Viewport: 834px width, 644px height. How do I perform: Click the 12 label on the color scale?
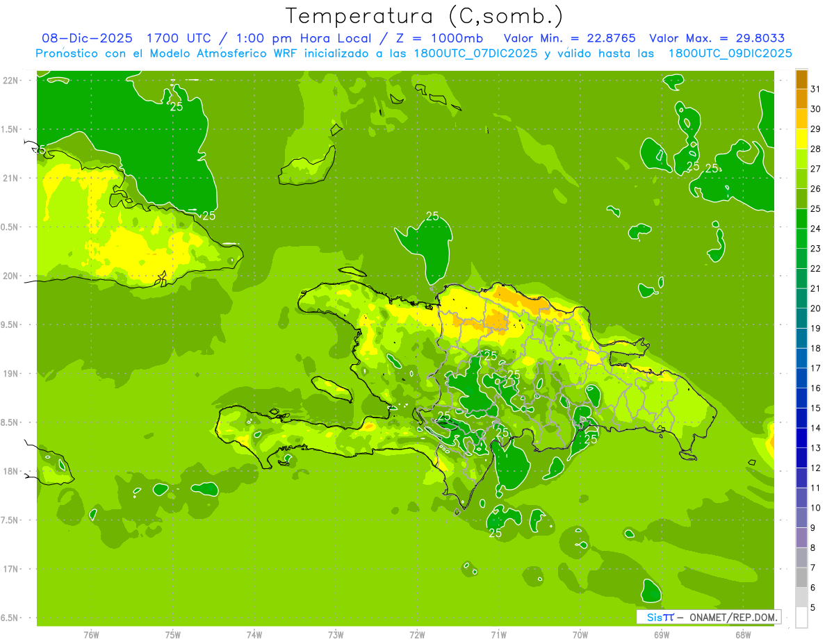(815, 468)
